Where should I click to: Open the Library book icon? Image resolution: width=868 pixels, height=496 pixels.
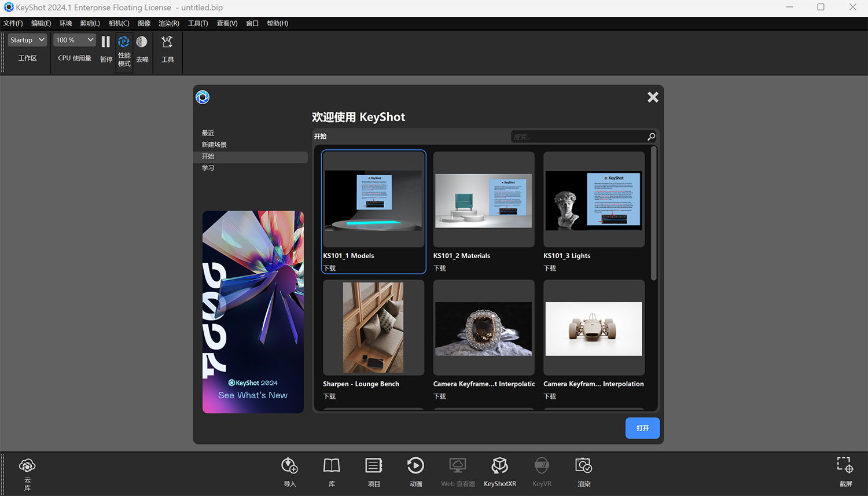(x=332, y=466)
